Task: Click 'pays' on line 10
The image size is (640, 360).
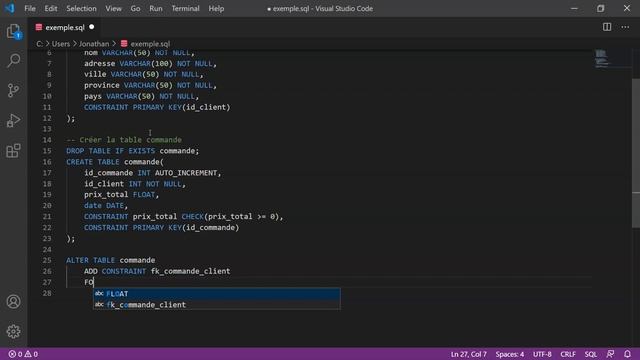Action: (93, 96)
